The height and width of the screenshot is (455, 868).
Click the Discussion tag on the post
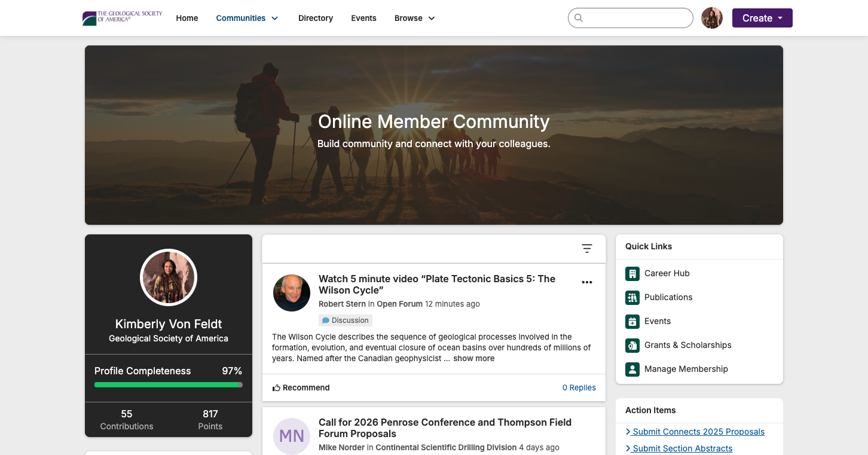(x=346, y=320)
